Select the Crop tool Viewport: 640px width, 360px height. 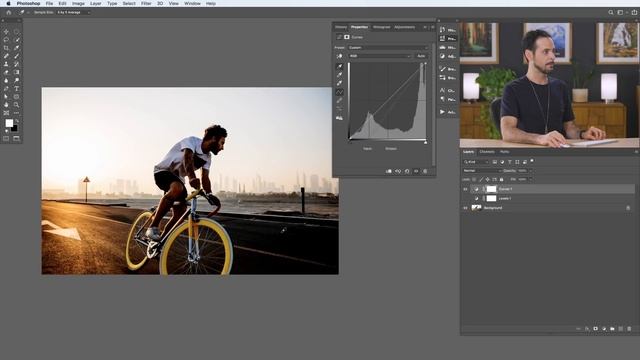click(x=6, y=48)
